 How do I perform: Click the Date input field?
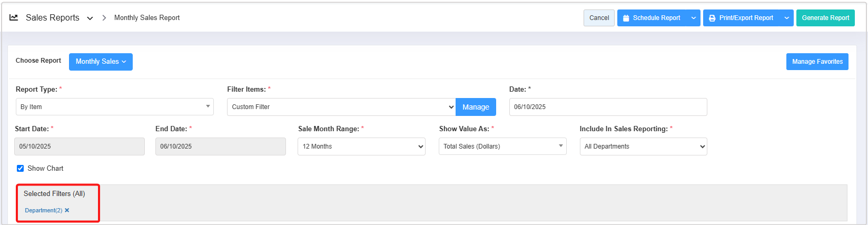607,107
